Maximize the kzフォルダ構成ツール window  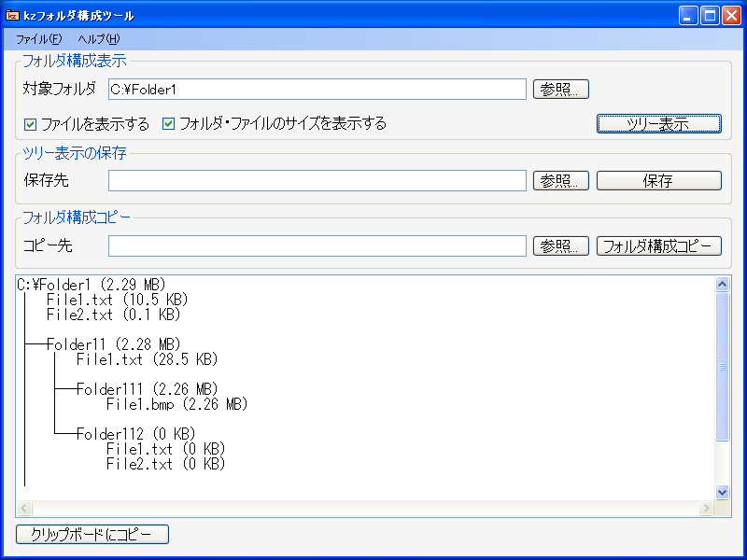(710, 16)
